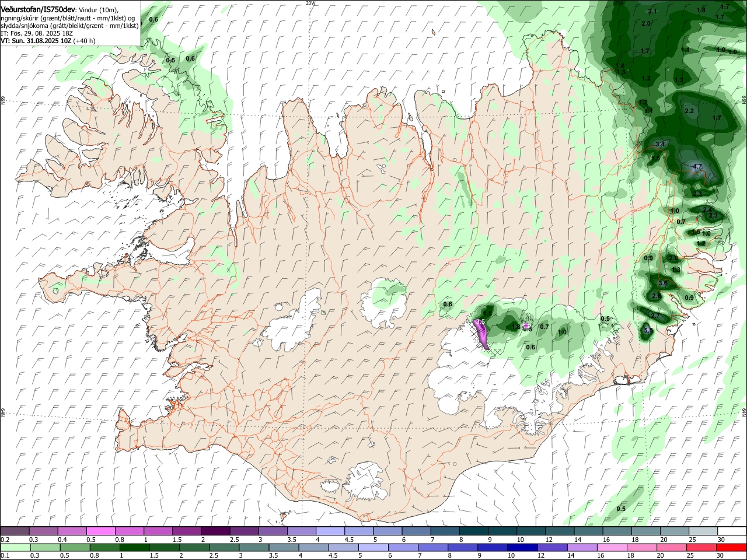This screenshot has width=747, height=560.
Task: Select snow legend swatch between 0.5 and 0.8
Action: (102, 532)
